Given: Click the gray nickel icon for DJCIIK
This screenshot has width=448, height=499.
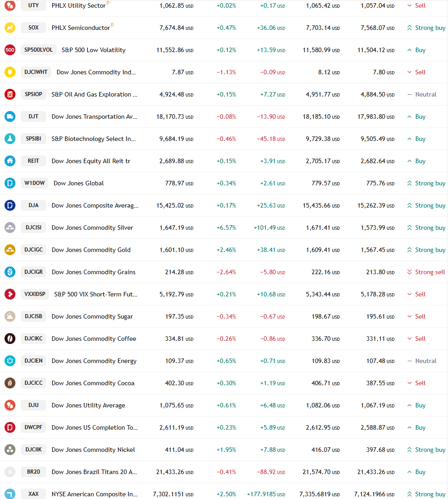Looking at the screenshot, I should click(10, 450).
